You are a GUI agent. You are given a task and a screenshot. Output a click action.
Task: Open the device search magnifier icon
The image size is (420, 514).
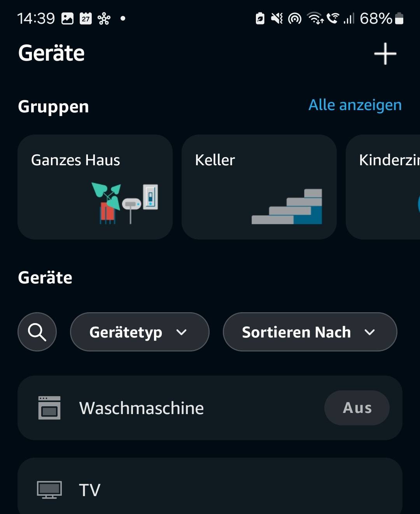coord(37,332)
